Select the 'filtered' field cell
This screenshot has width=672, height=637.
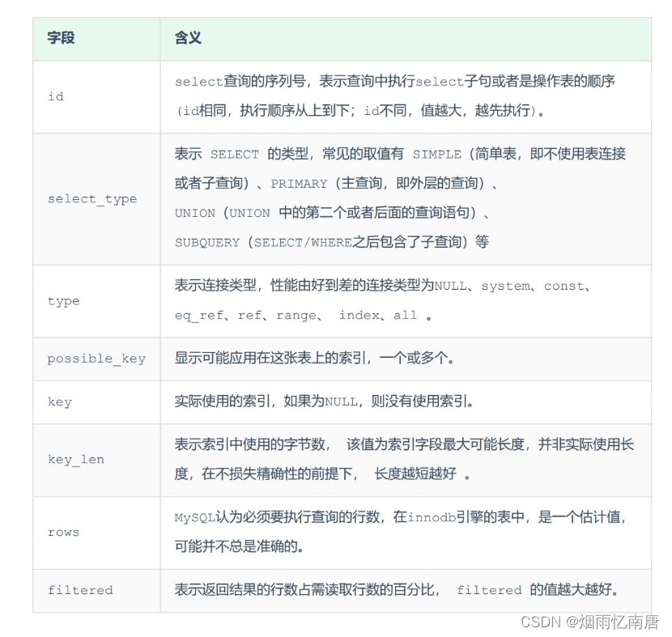click(x=97, y=591)
